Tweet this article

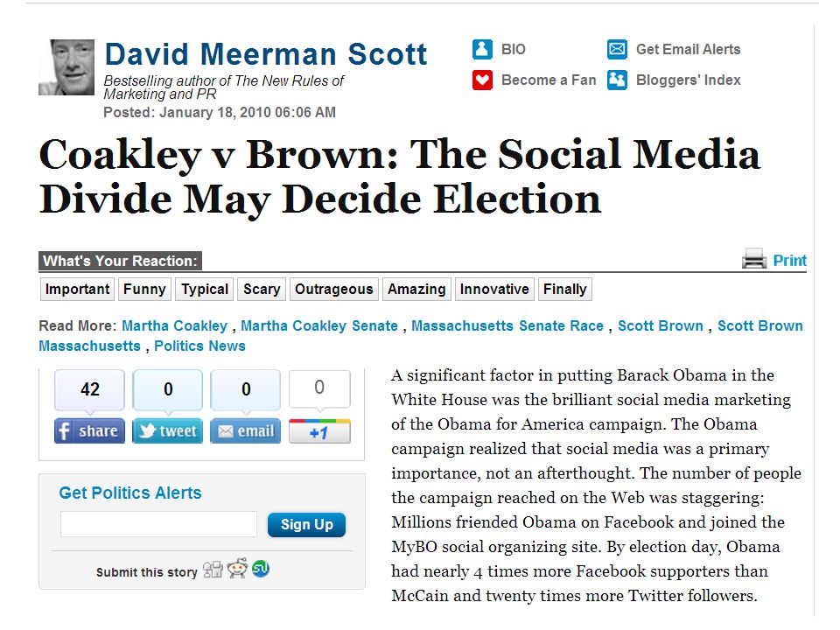point(168,430)
